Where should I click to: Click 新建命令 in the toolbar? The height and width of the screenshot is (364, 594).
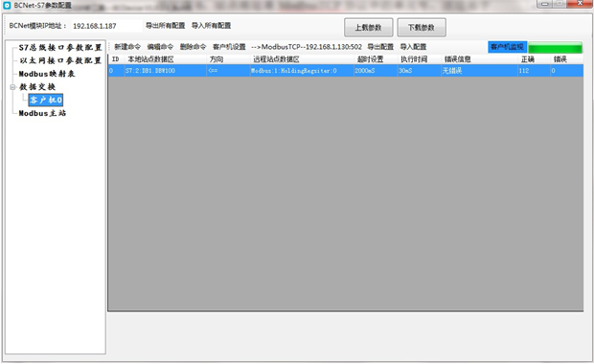point(127,47)
